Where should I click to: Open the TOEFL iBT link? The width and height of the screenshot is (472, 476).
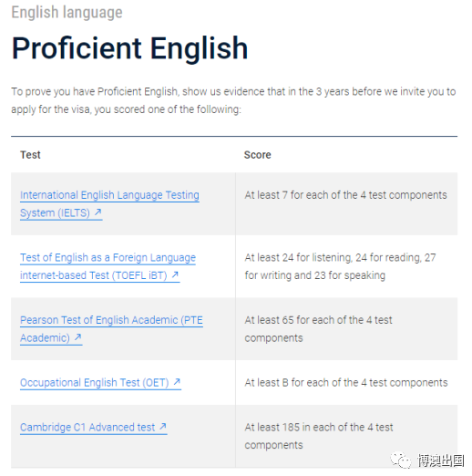pyautogui.click(x=108, y=266)
